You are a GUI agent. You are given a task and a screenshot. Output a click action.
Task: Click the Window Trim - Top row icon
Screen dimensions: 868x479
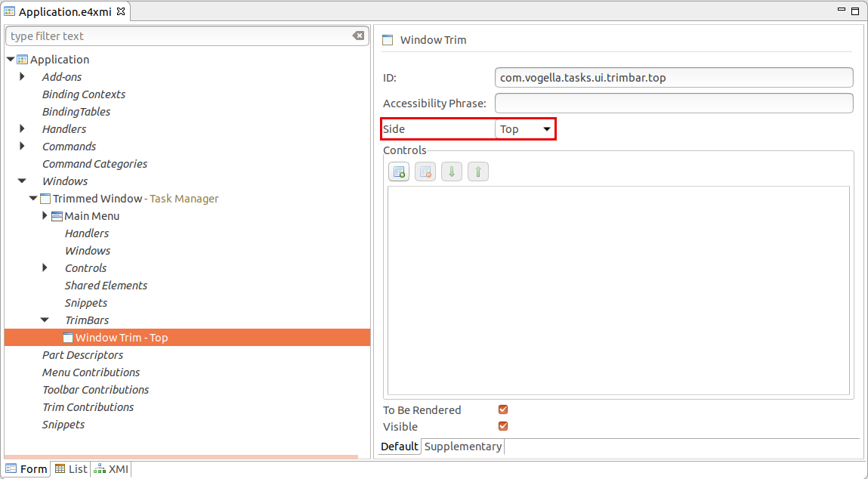pos(68,338)
